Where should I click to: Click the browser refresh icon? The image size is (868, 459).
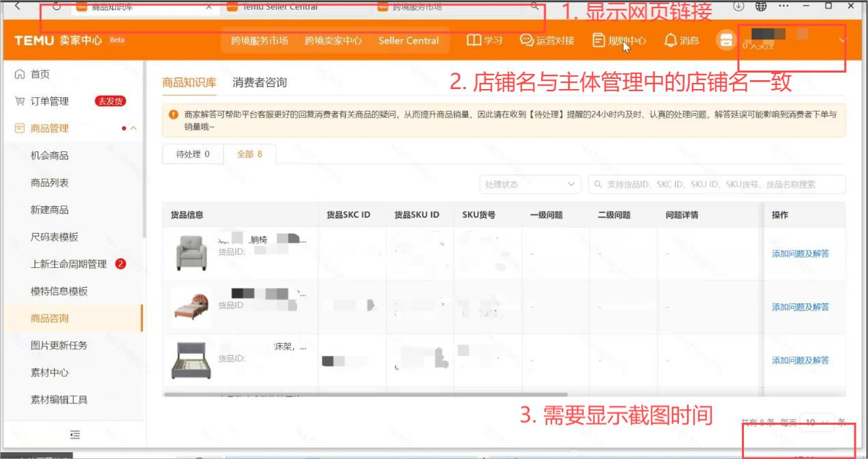(x=57, y=6)
